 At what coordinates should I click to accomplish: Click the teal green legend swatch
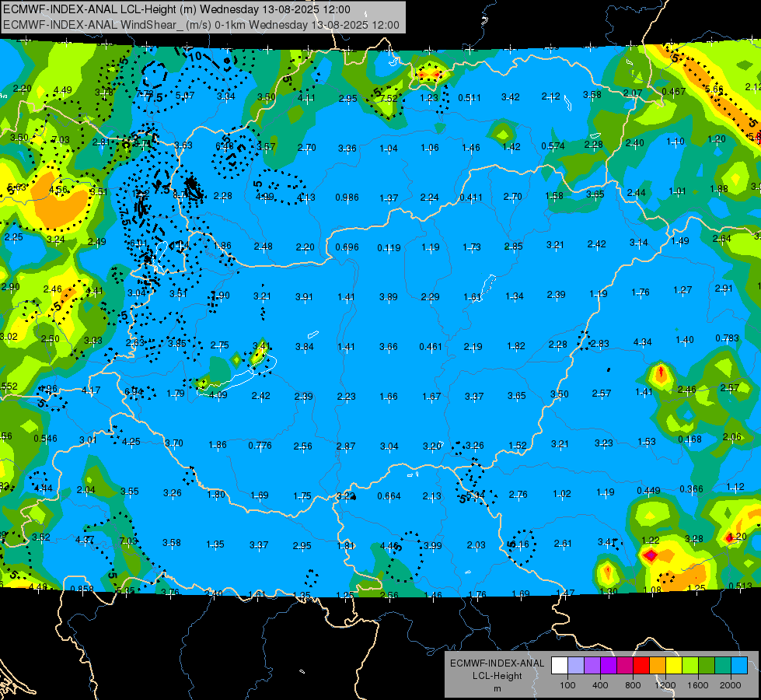click(x=723, y=666)
